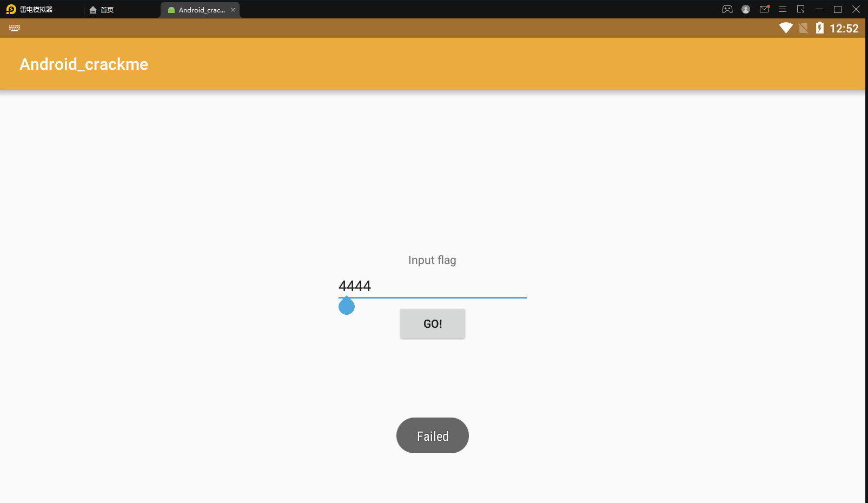868x503 pixels.
Task: Click the LDPlayer logo icon
Action: pyautogui.click(x=11, y=9)
